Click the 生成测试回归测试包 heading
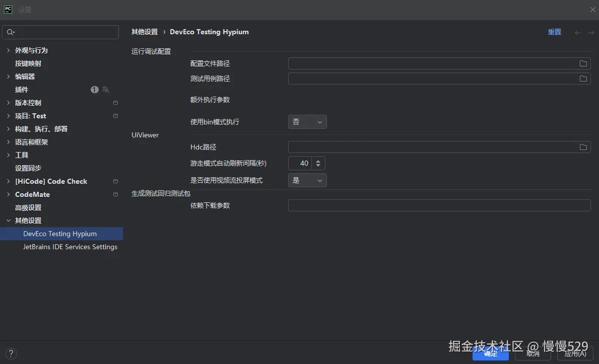 click(161, 193)
